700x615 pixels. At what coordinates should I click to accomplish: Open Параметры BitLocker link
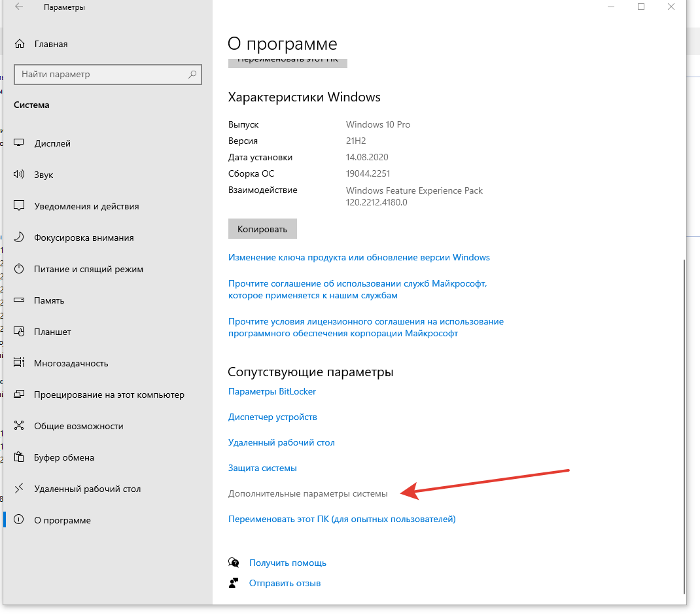(272, 391)
